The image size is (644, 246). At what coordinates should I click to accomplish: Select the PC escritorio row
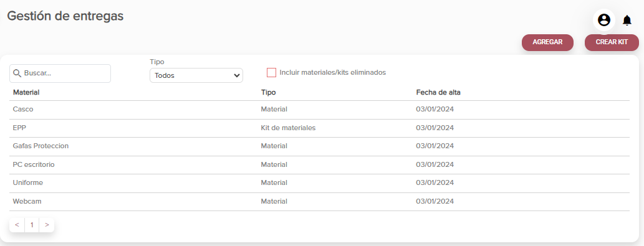(319, 164)
